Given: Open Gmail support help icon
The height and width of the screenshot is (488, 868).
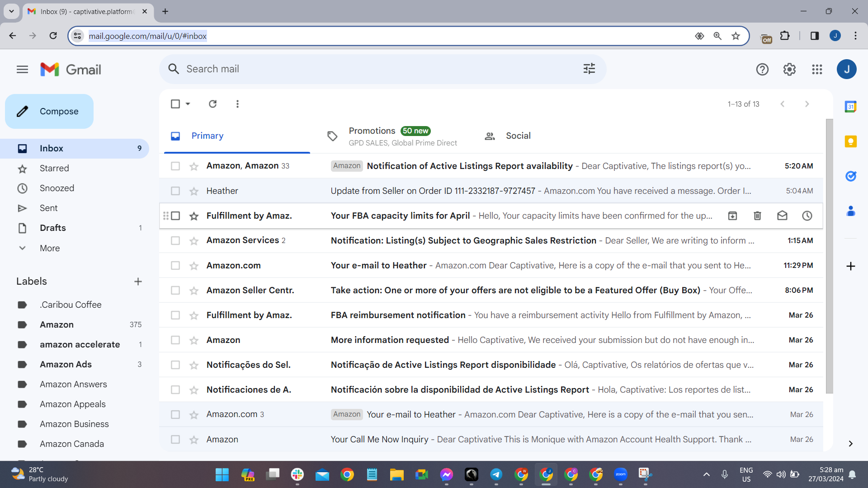Looking at the screenshot, I should (762, 70).
